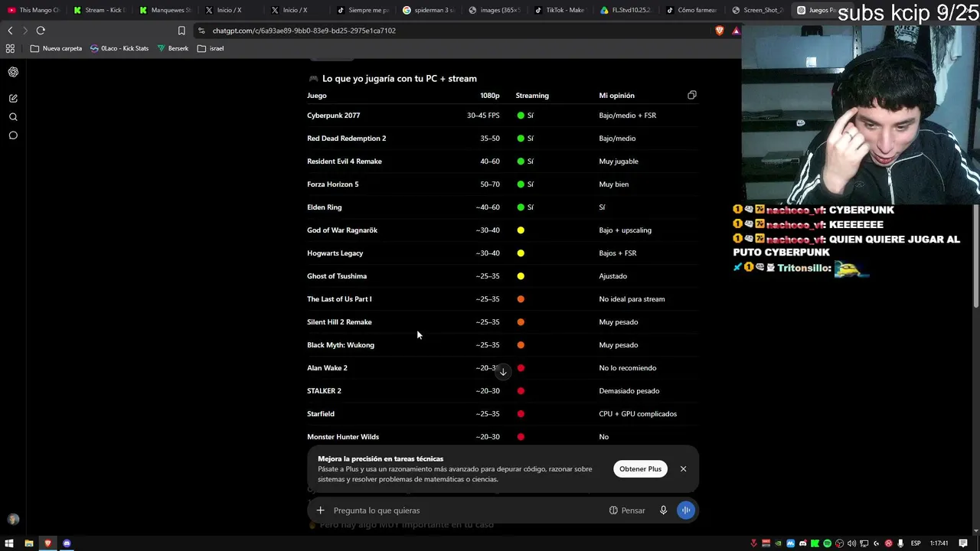This screenshot has width=980, height=551.
Task: Open the Berserk bookmark
Action: point(172,48)
